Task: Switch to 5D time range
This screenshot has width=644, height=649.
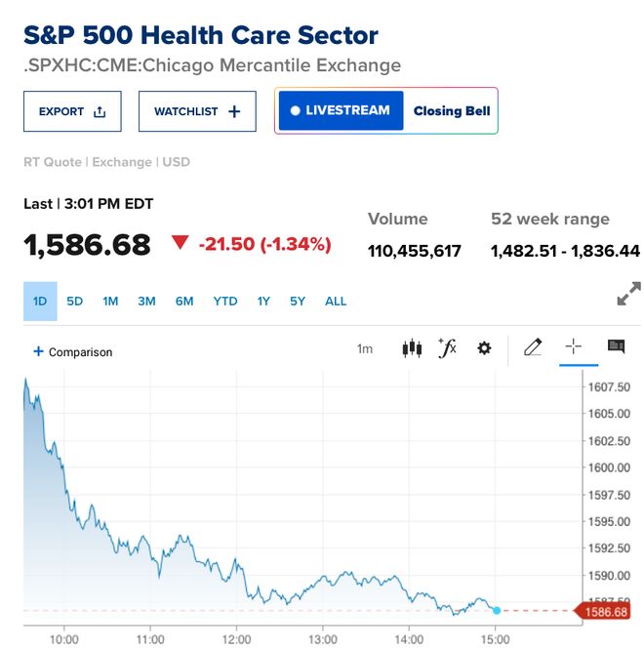Action: 75,302
